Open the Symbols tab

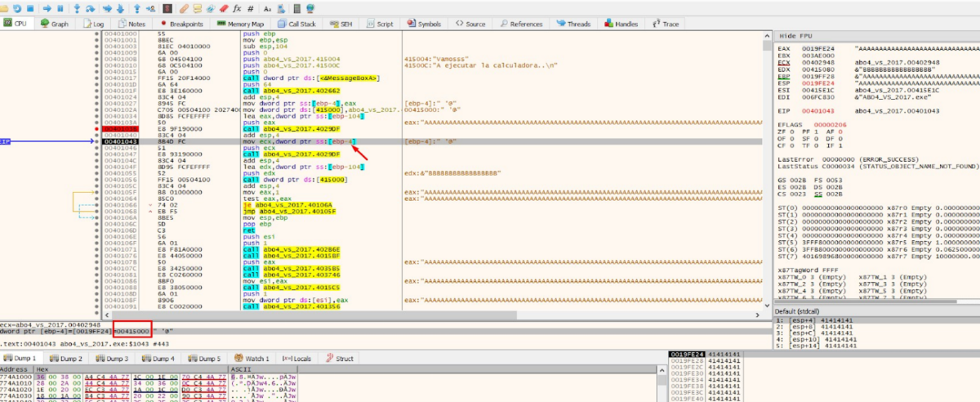[x=424, y=23]
